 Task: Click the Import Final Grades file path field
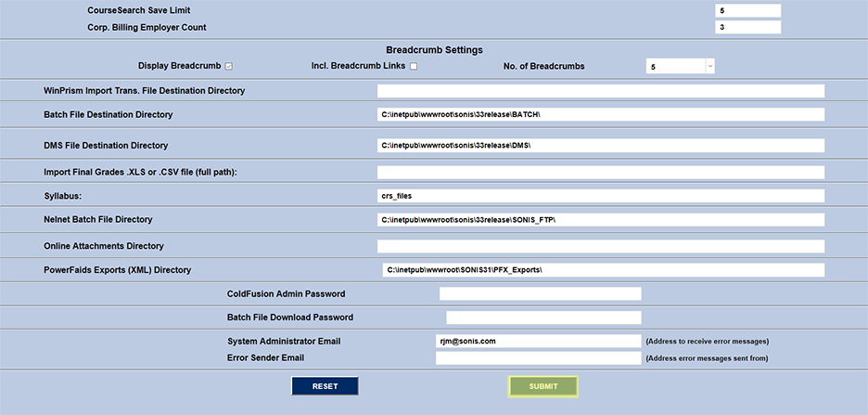coord(600,172)
